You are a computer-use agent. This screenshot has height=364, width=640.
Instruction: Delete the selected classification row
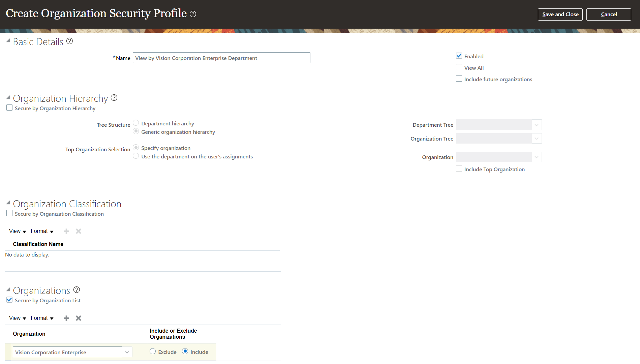(78, 231)
